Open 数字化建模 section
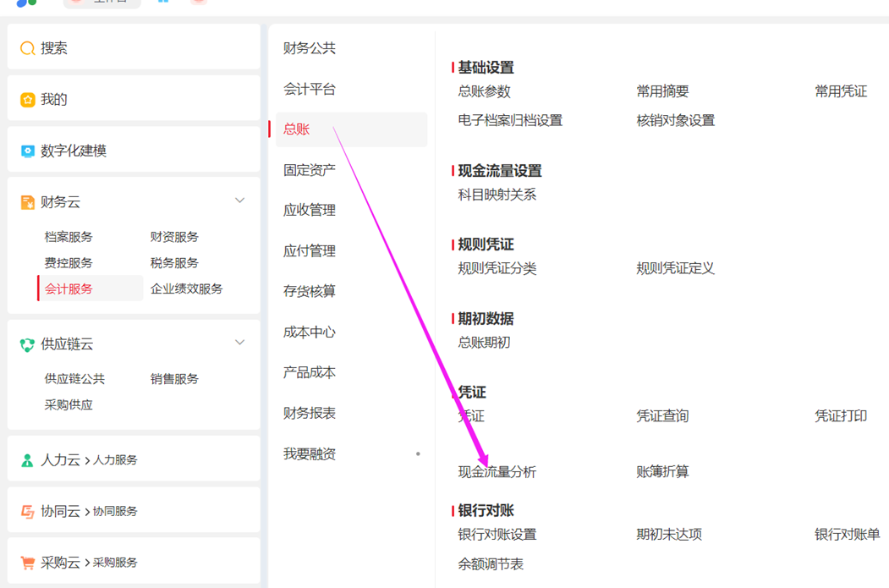This screenshot has width=889, height=588. coord(134,150)
